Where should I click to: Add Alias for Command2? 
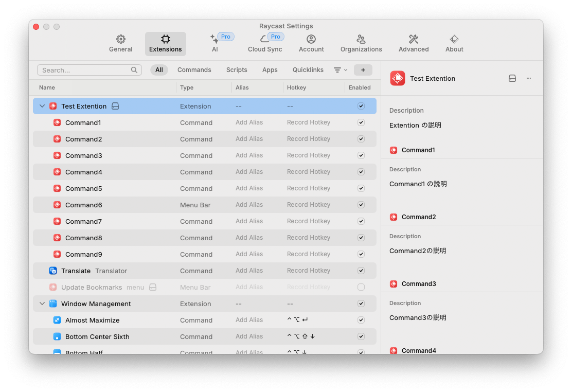tap(249, 139)
